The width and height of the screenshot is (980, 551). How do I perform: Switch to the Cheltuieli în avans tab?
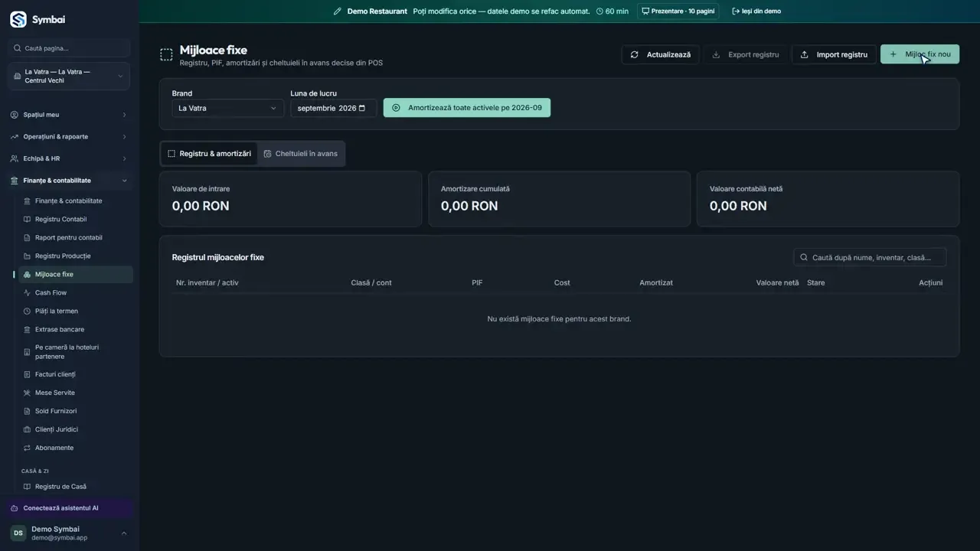300,154
